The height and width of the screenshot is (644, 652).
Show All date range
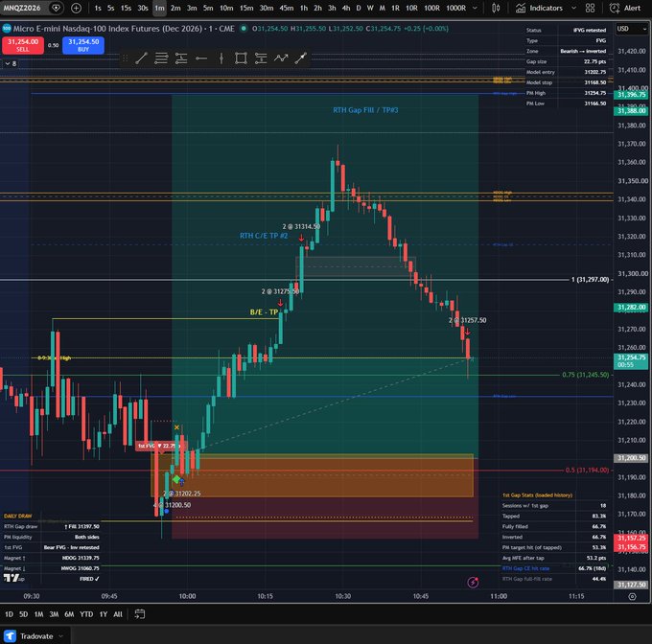tap(118, 614)
